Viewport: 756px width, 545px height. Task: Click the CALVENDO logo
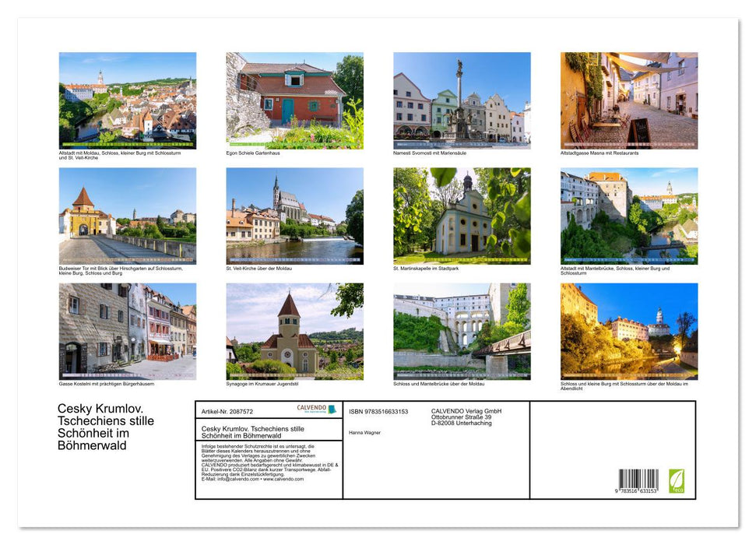311,408
